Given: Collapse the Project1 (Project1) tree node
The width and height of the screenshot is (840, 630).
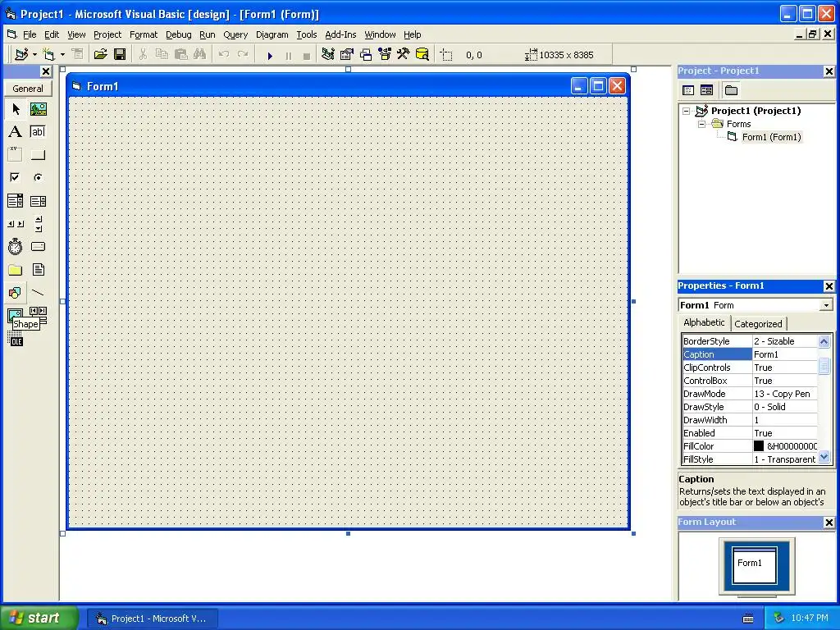Looking at the screenshot, I should [687, 111].
